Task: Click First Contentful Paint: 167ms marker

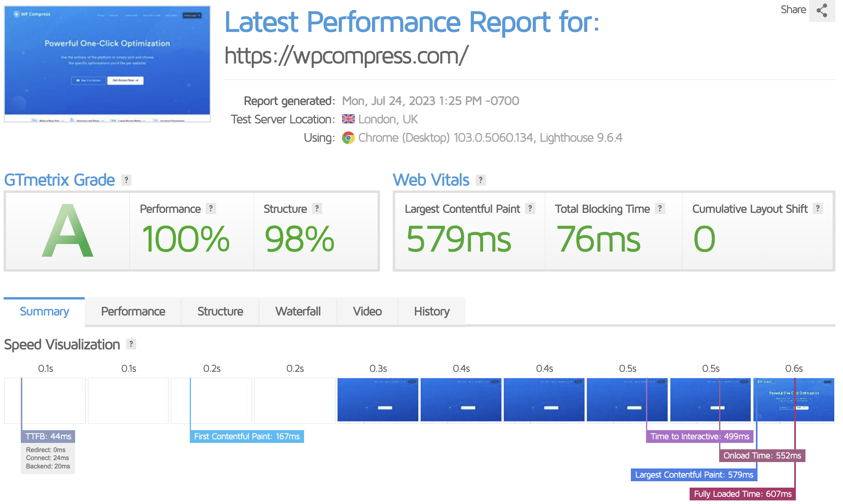Action: [x=247, y=437]
